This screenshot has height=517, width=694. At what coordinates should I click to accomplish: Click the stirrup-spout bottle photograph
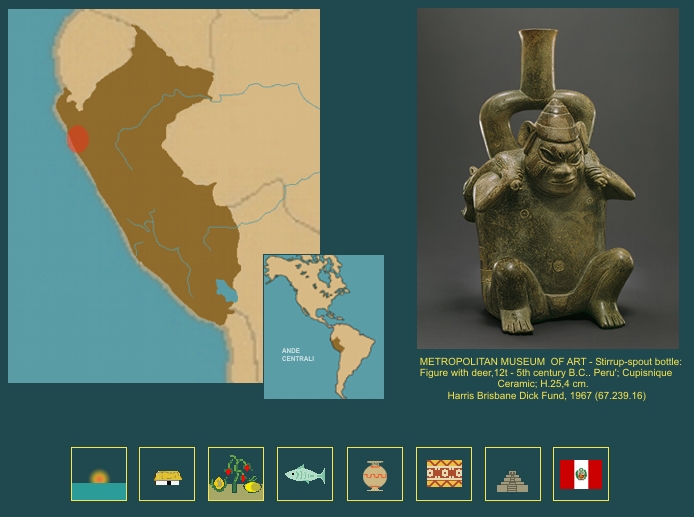pos(548,179)
